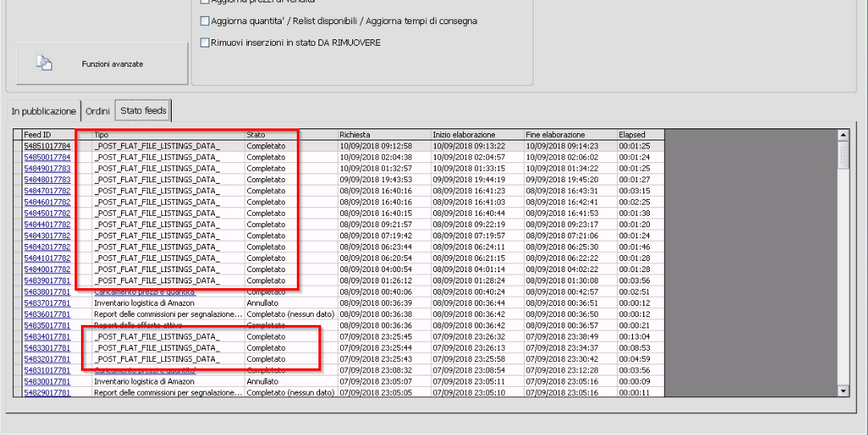Open feed link 54833017781
The image size is (868, 435).
pyautogui.click(x=47, y=348)
